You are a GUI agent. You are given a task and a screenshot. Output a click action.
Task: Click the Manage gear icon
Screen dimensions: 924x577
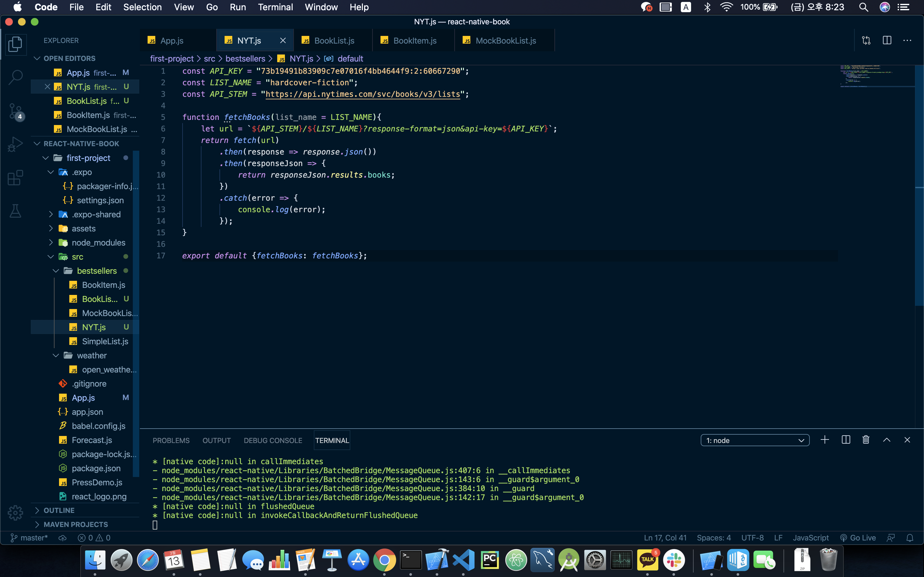click(15, 513)
